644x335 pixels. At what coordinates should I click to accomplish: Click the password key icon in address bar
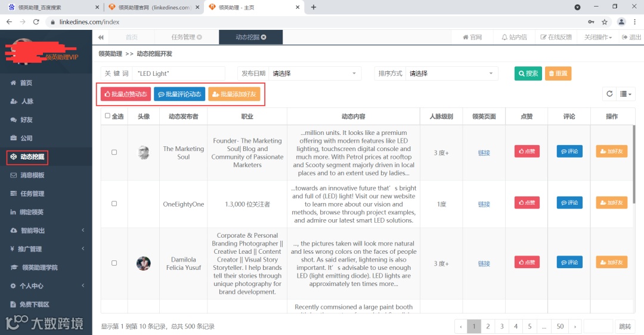(x=591, y=22)
